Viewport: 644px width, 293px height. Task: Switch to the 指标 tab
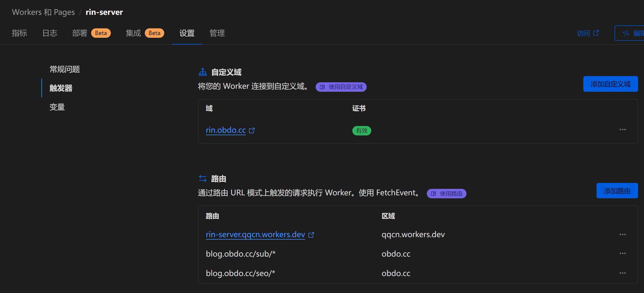click(19, 33)
